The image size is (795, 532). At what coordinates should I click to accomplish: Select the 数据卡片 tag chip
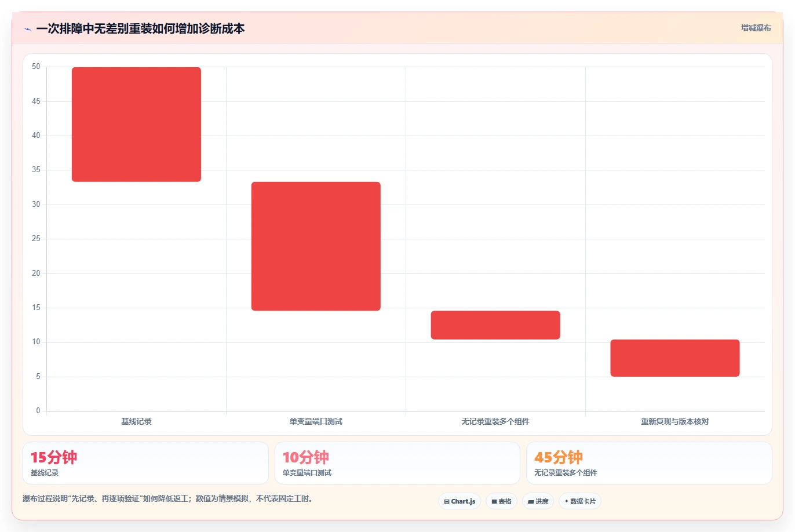tap(580, 501)
